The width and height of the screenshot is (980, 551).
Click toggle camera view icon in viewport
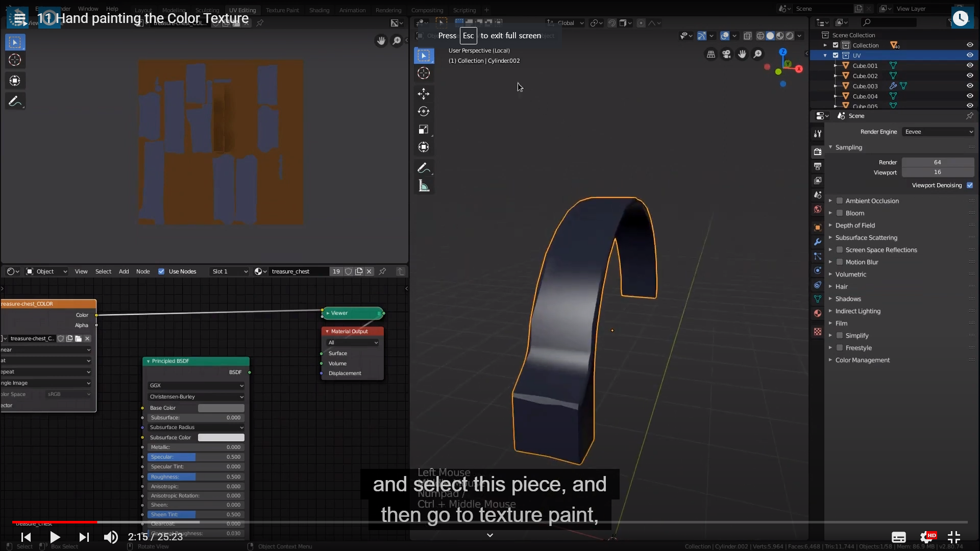click(726, 54)
